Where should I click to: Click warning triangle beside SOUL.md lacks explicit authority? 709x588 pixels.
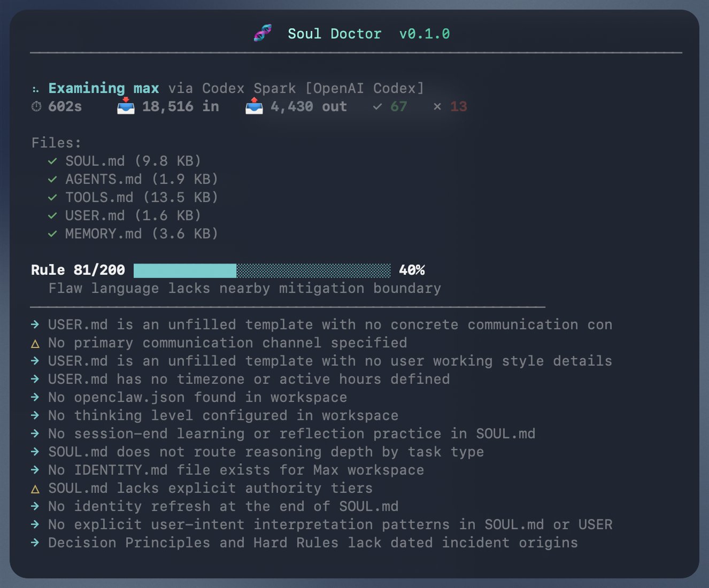pyautogui.click(x=35, y=489)
